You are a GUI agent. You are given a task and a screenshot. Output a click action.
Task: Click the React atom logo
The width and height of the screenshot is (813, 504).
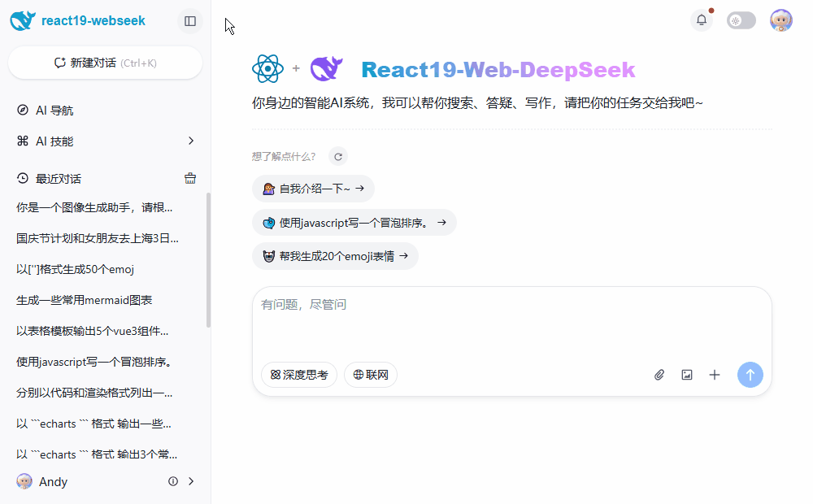267,68
